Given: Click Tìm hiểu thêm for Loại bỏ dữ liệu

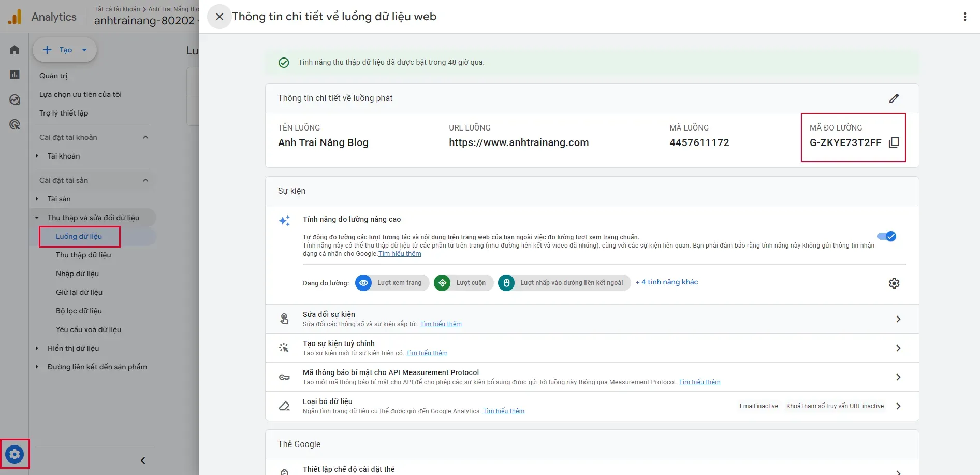Looking at the screenshot, I should tap(504, 411).
